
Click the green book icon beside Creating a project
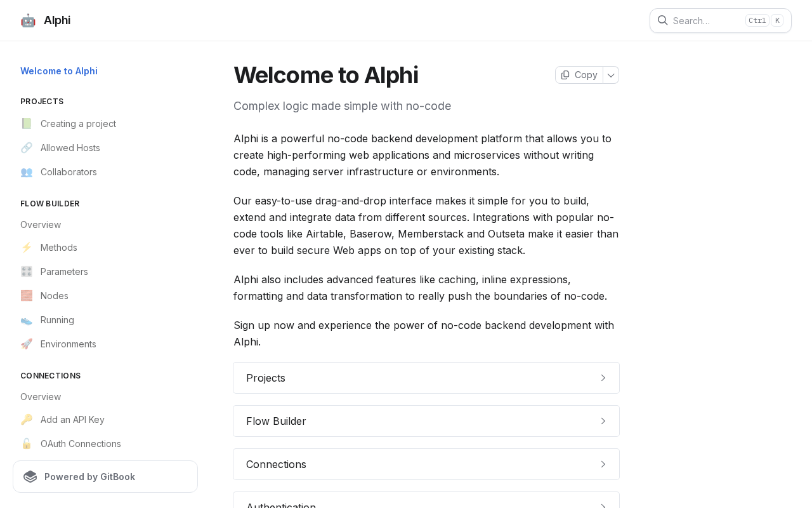(27, 124)
